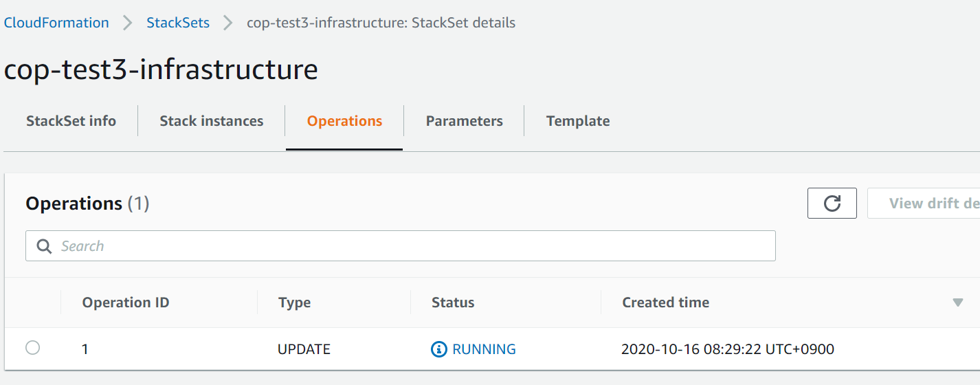Image resolution: width=980 pixels, height=385 pixels.
Task: Click the StackSet details breadcrumb text
Action: (x=381, y=23)
